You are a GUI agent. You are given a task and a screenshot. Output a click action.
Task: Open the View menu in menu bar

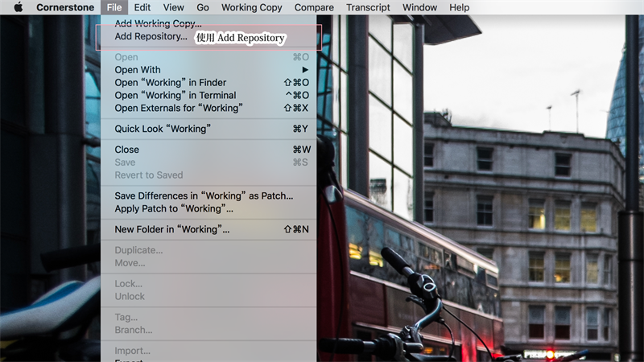point(173,7)
